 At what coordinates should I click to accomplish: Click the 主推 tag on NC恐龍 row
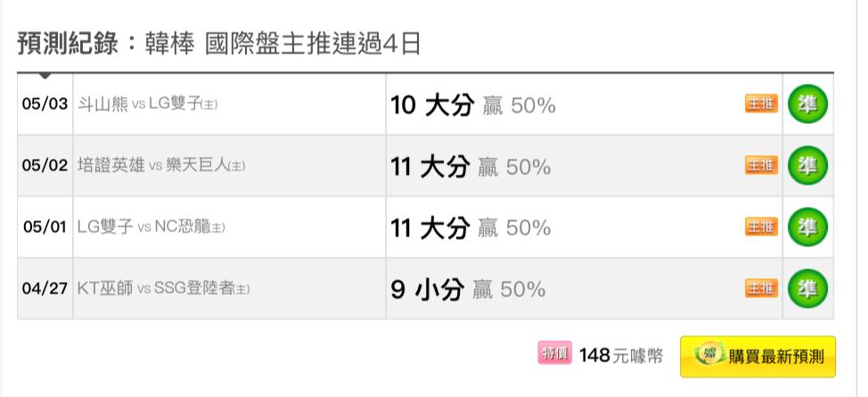(x=761, y=227)
